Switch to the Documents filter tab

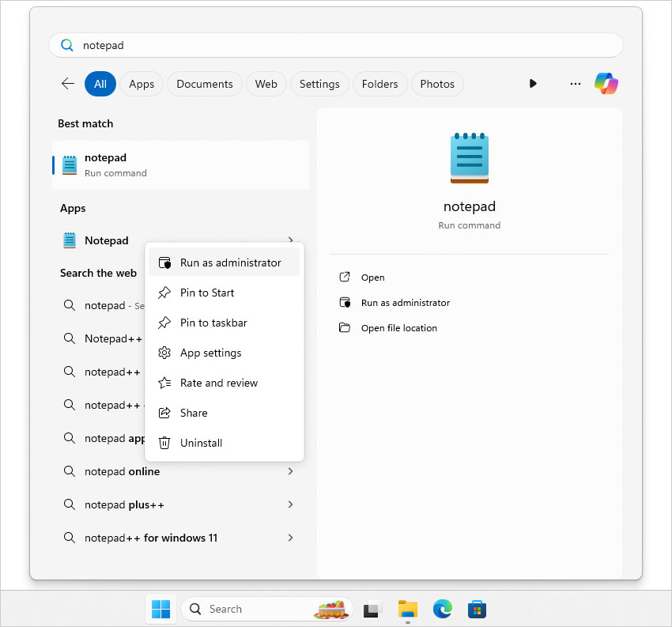205,84
